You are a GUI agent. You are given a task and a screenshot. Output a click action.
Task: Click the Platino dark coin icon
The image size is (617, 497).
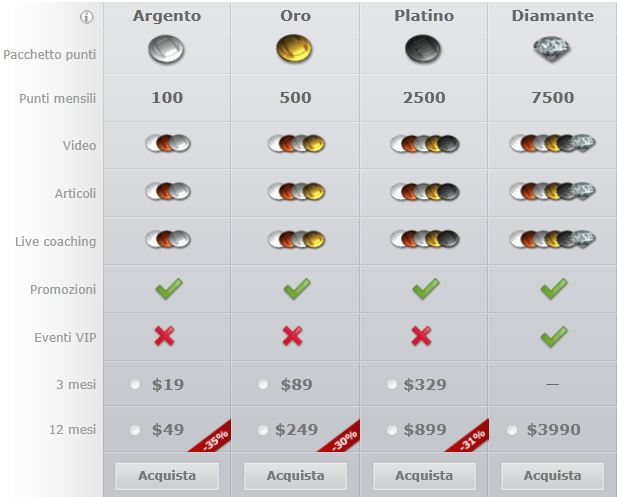click(423, 49)
